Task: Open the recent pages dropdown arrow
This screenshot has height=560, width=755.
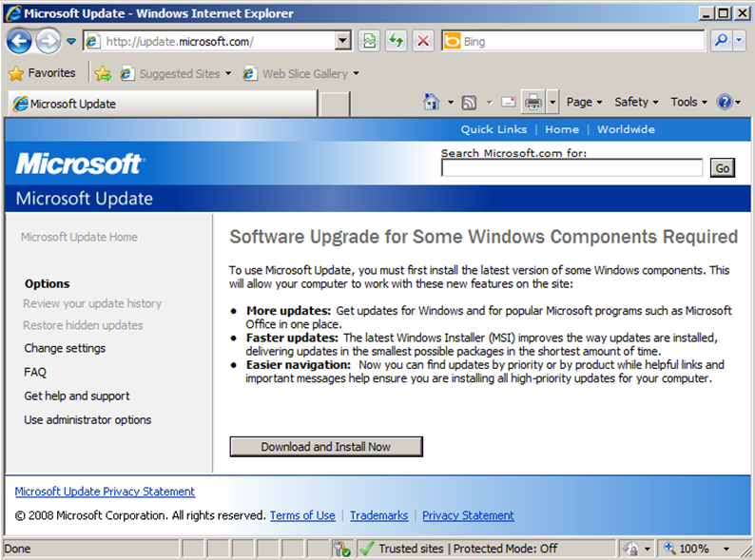Action: 71,42
